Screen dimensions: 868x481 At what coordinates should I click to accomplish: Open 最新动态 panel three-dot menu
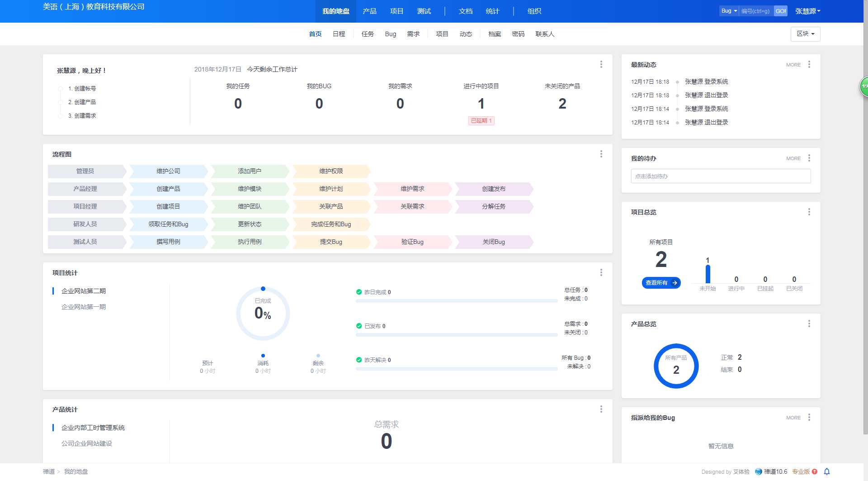click(x=809, y=64)
